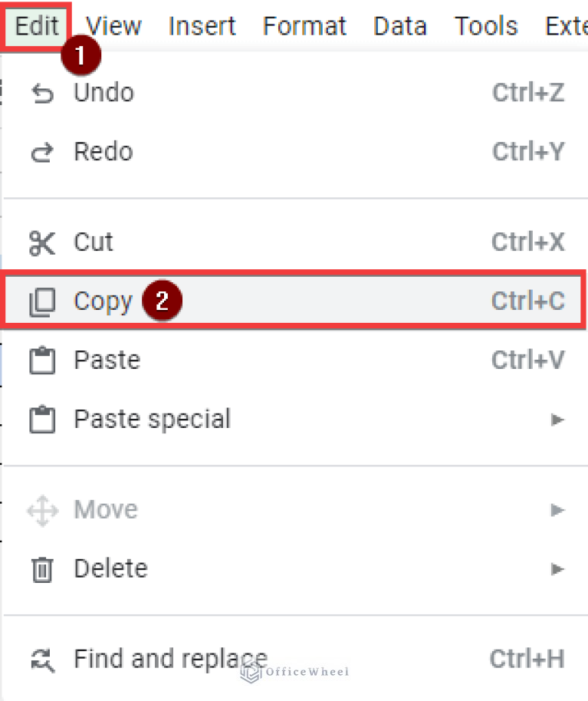Click the four-arrow Move icon

pos(42,508)
